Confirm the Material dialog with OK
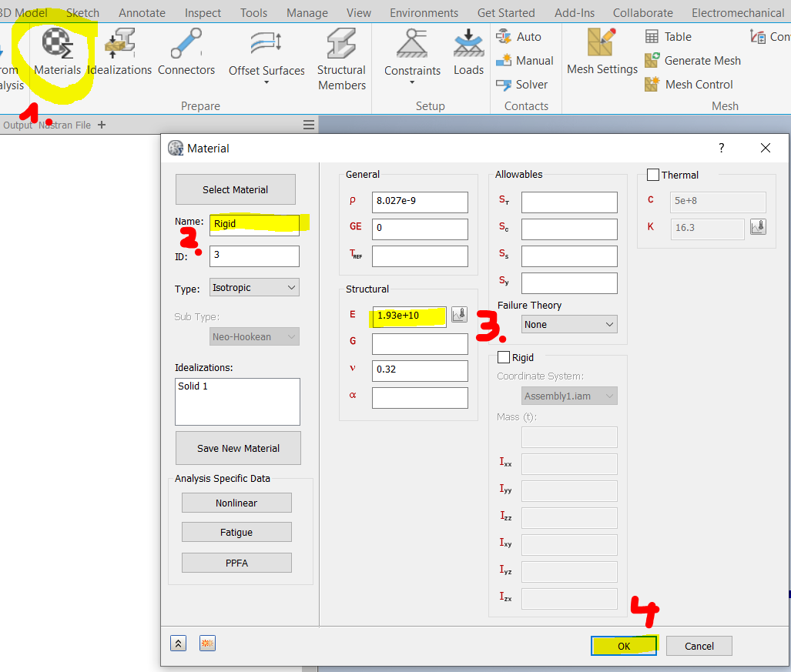 (x=624, y=645)
